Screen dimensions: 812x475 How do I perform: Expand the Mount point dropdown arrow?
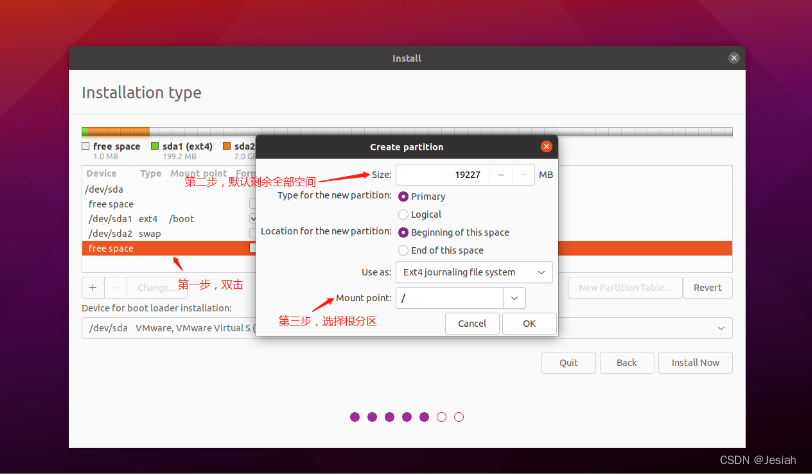[514, 298]
